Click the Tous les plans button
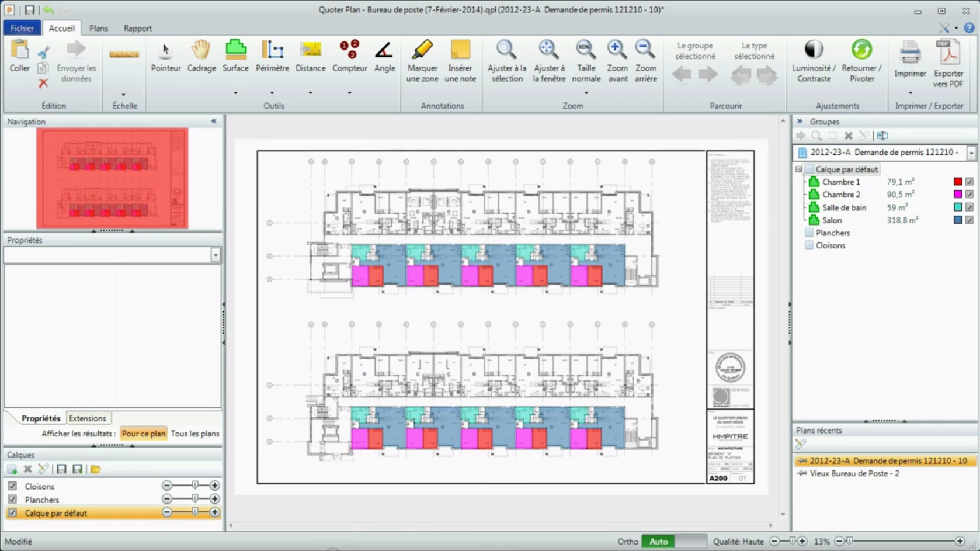Viewport: 980px width, 551px height. click(195, 434)
